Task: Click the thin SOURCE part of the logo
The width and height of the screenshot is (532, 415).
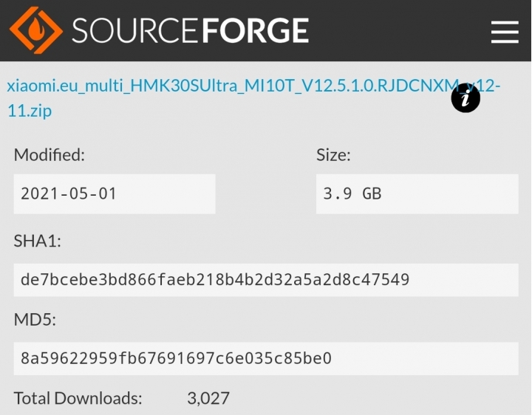Action: click(135, 30)
